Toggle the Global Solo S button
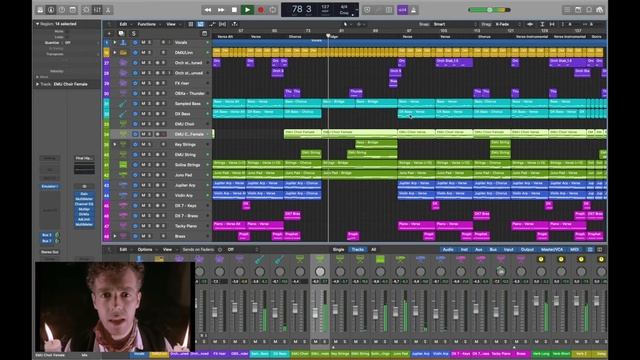The image size is (640, 360). tap(133, 33)
